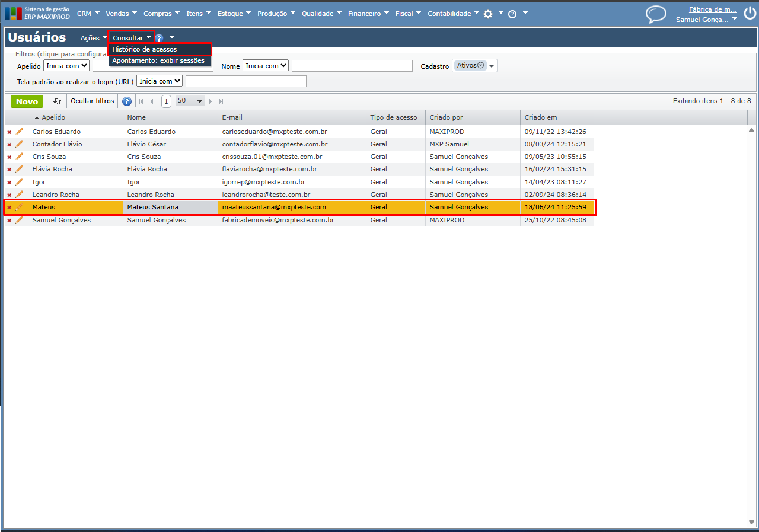Expand the Cadastro filter dropdown arrow
This screenshot has width=759, height=532.
(492, 66)
